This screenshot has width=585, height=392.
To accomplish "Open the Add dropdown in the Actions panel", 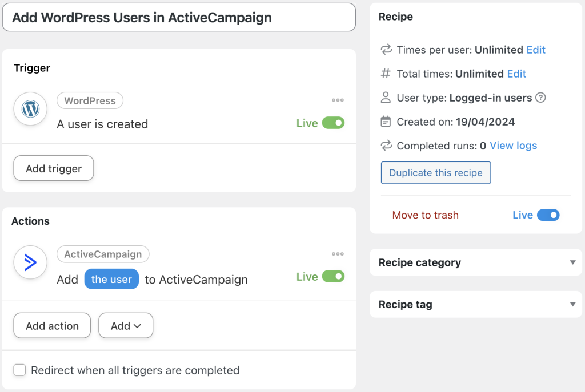I will coord(125,325).
